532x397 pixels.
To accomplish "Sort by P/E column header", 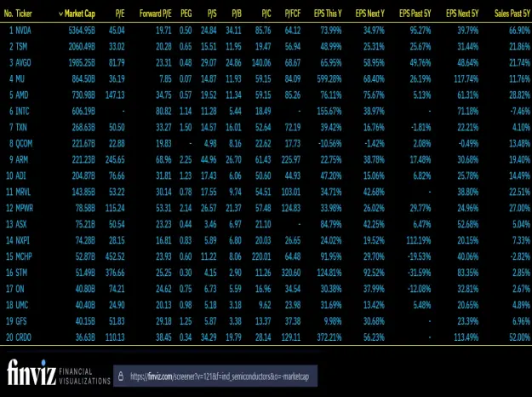I will click(120, 14).
